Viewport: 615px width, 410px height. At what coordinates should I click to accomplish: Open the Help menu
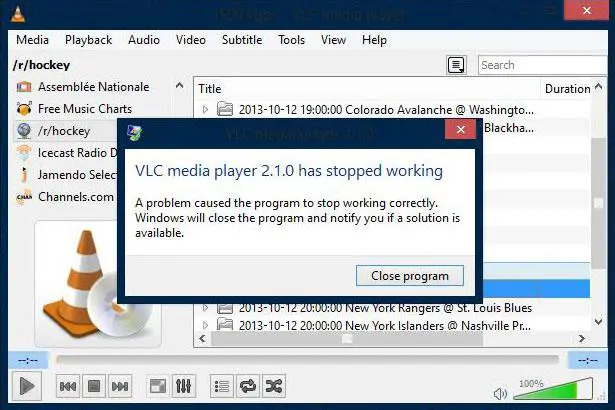pos(374,40)
